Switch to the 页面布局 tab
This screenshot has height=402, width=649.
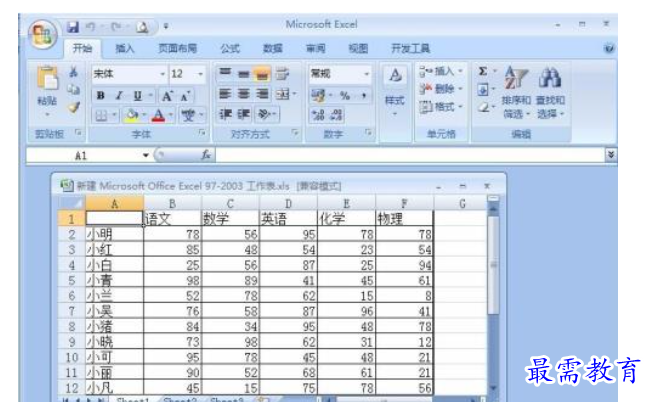[178, 48]
